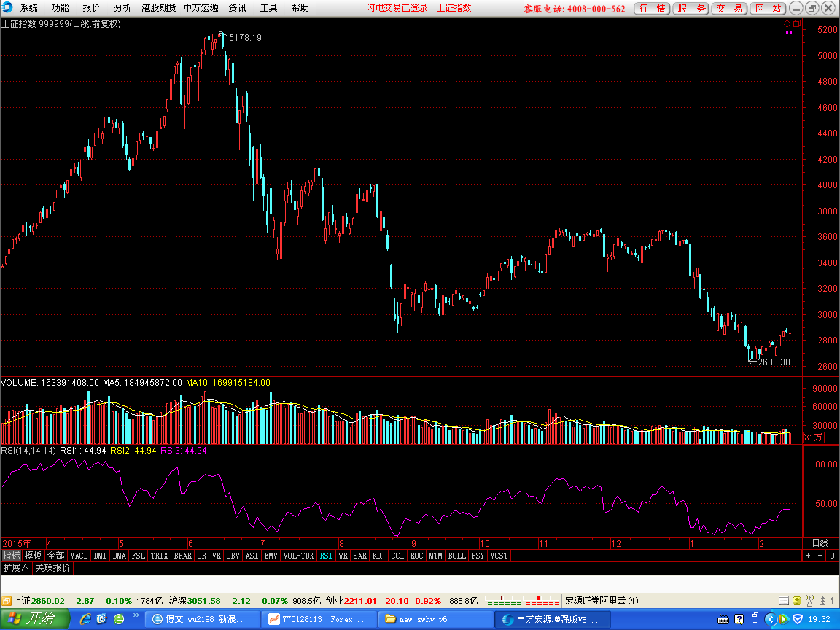This screenshot has width=840, height=630.
Task: Click the 创业 index quote in the status bar
Action: point(402,601)
